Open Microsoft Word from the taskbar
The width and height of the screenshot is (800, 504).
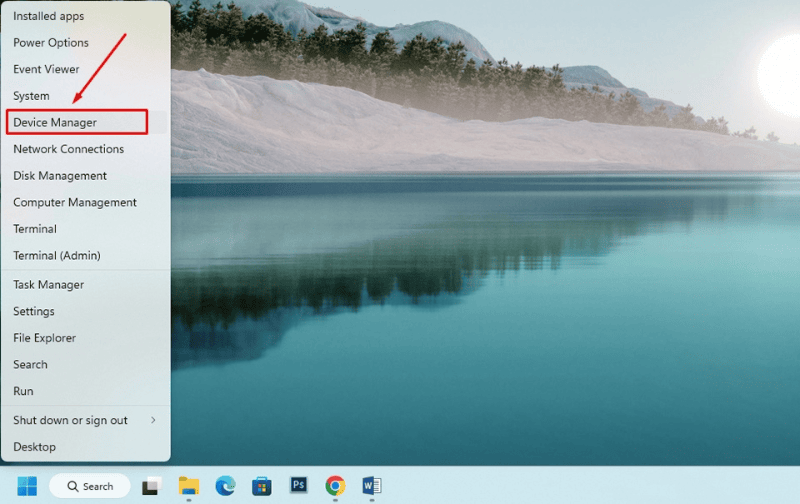372,486
